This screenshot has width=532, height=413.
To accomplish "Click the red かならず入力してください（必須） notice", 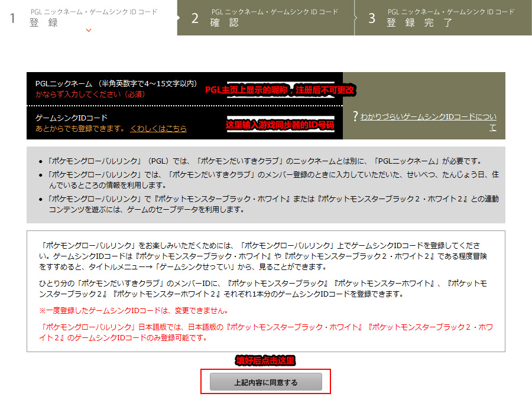I will tap(90, 95).
